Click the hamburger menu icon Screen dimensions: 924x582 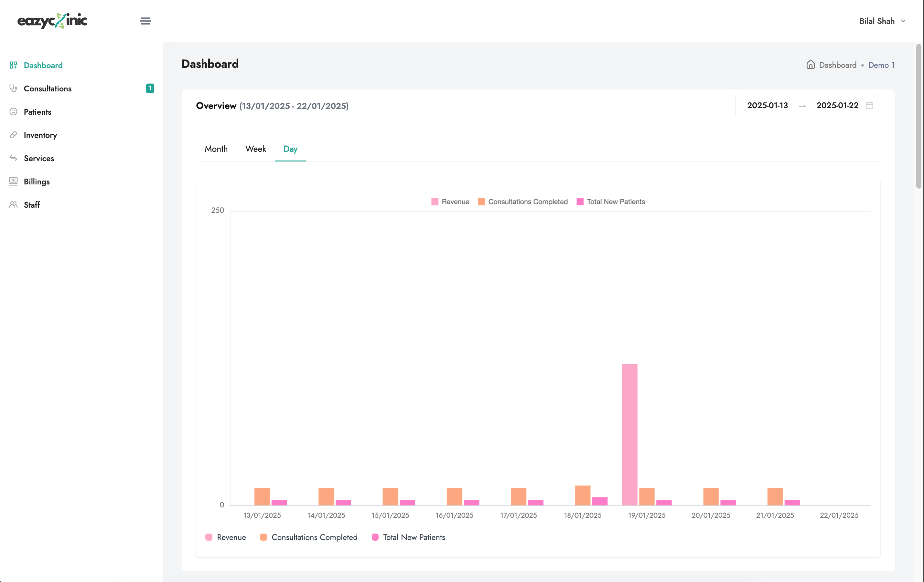point(145,21)
